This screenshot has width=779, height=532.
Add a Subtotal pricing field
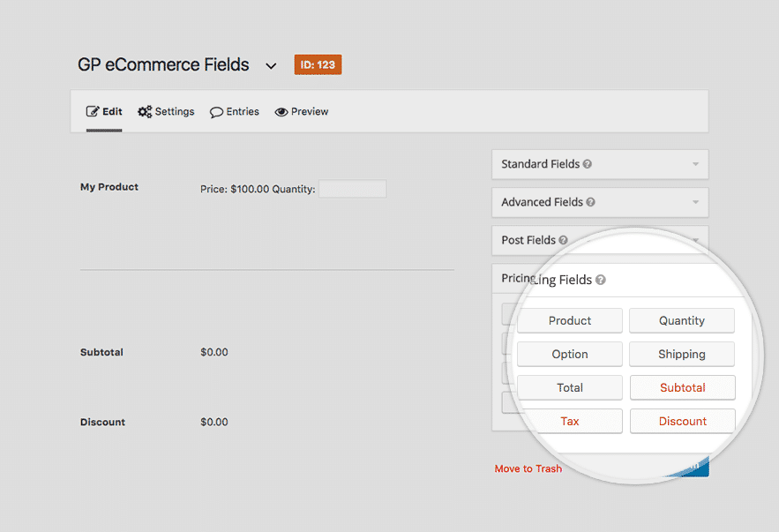(x=683, y=387)
